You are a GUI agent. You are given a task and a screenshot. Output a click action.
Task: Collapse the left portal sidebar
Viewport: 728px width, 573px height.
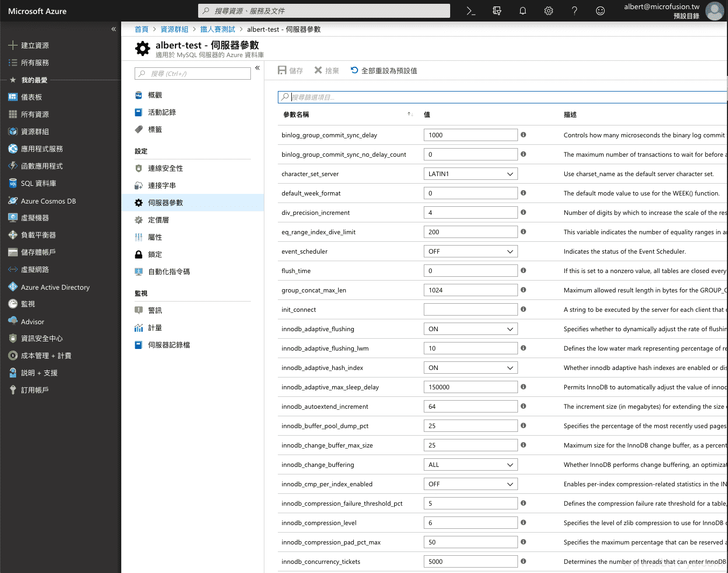click(114, 29)
